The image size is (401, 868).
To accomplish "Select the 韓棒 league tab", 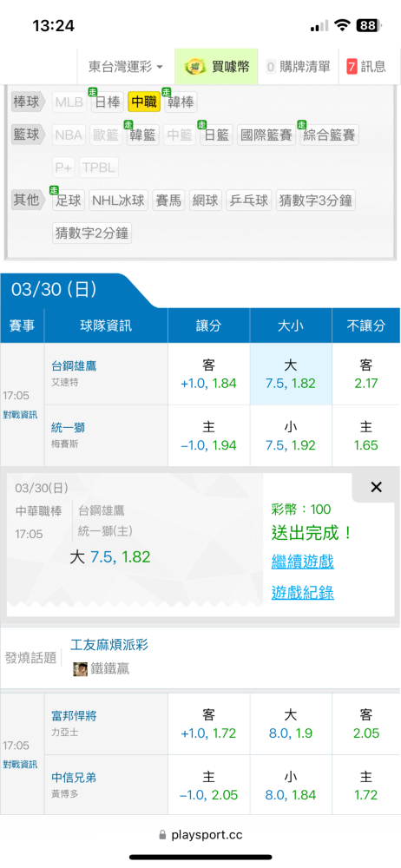I will [x=181, y=102].
